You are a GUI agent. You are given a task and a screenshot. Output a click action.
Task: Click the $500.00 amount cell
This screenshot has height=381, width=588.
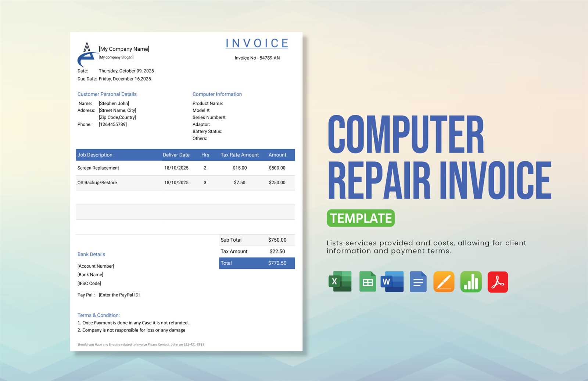277,168
